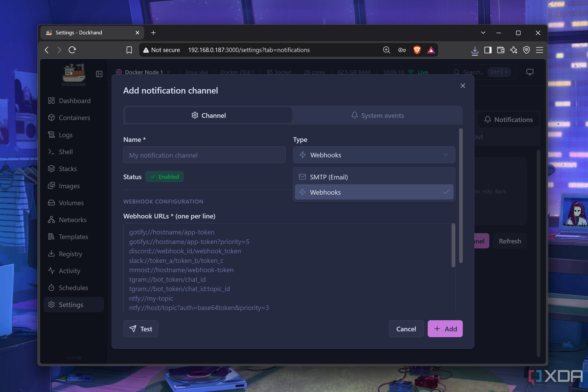Open browser downloads icon
Image resolution: width=588 pixels, height=392 pixels.
click(475, 50)
